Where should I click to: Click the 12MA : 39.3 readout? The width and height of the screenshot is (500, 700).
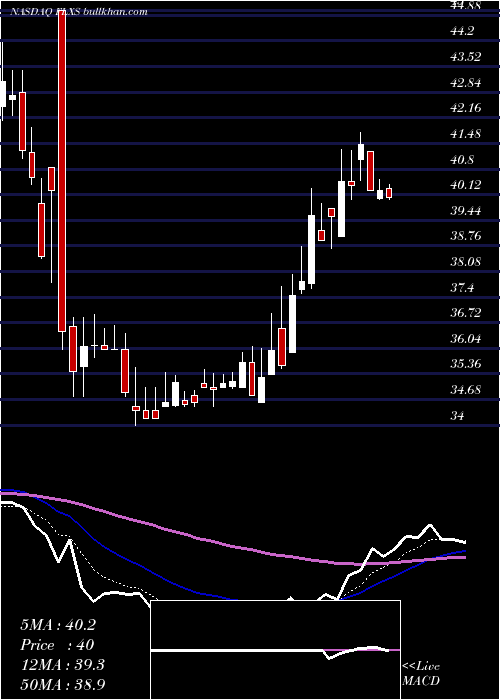click(x=62, y=664)
